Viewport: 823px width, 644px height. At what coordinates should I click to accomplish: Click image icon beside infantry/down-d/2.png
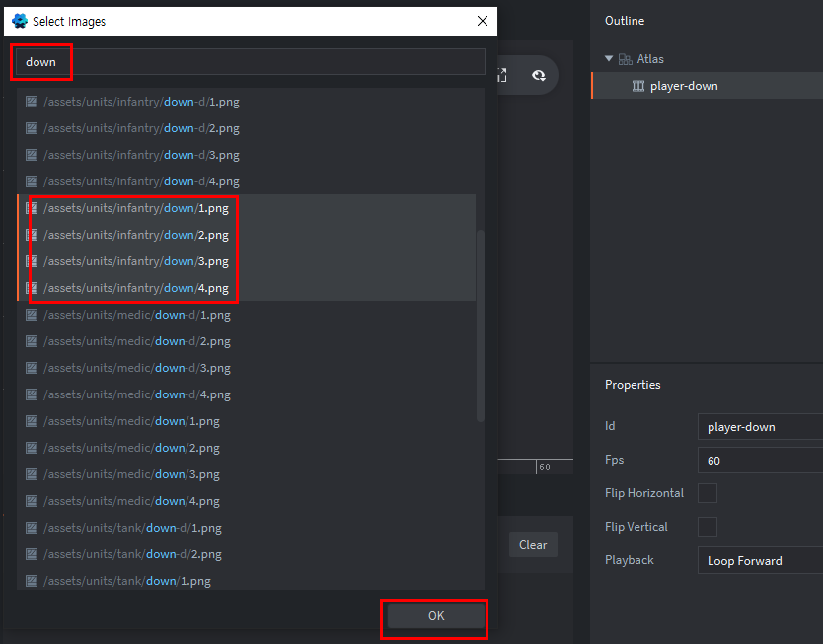[32, 128]
